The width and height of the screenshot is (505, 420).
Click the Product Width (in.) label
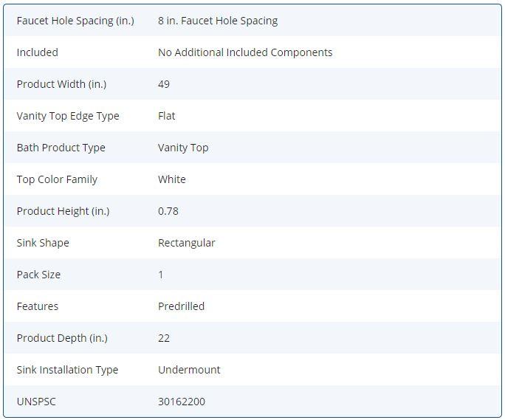point(61,84)
